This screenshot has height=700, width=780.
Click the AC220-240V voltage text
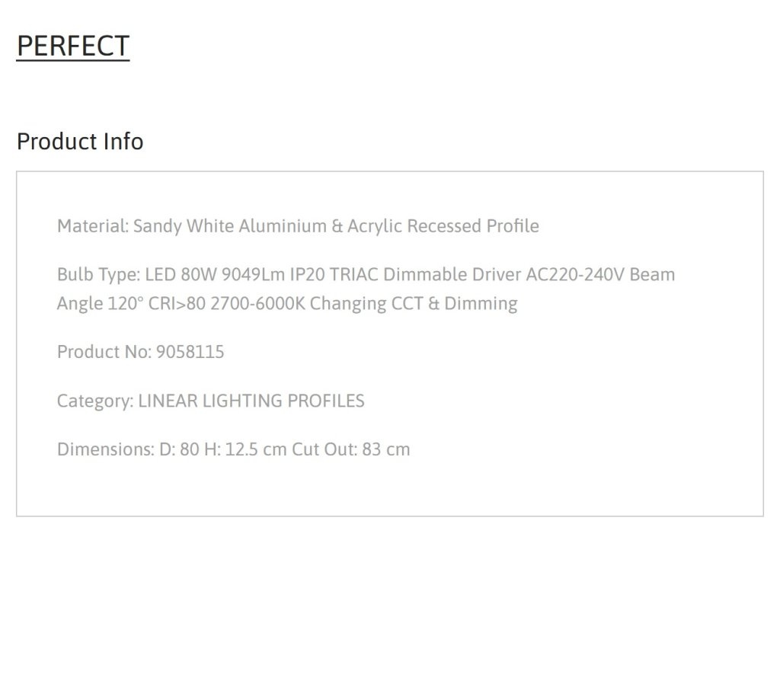[x=575, y=275]
